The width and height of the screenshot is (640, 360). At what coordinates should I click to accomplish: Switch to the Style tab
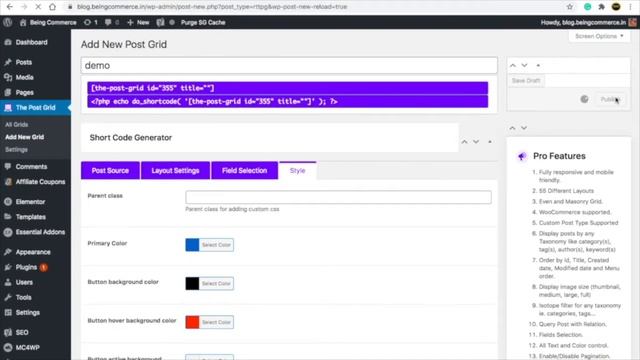point(298,171)
